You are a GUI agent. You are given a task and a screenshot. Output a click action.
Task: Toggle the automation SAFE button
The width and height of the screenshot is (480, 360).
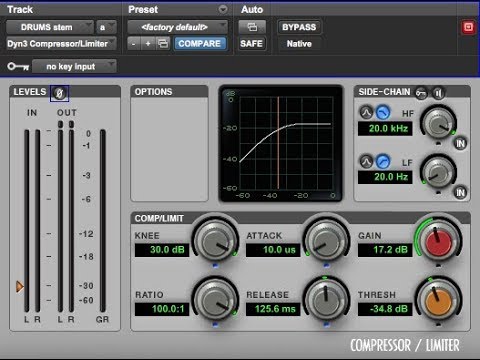(x=252, y=44)
